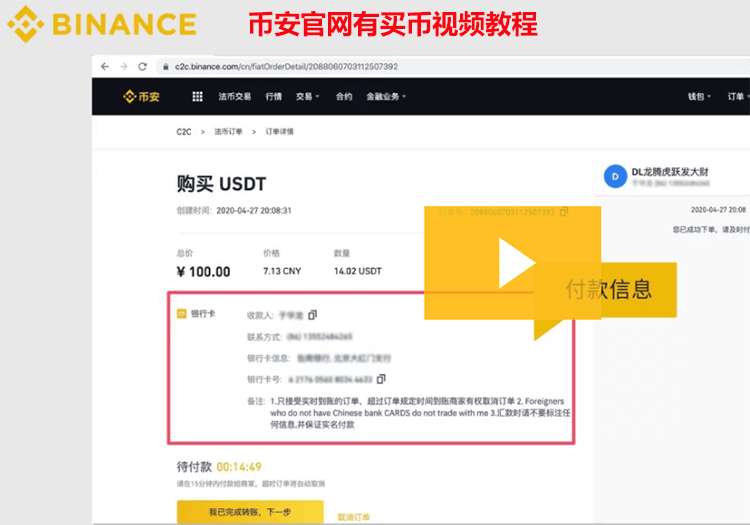This screenshot has width=750, height=525.
Task: Click merchant avatar D icon
Action: pyautogui.click(x=615, y=176)
